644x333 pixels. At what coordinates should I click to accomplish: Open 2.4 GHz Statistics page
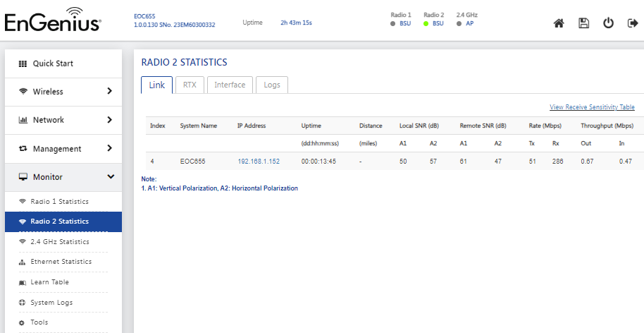tap(63, 242)
